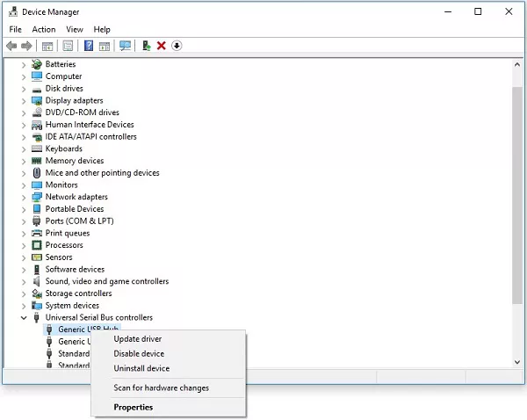
Task: Click the Device Manager title bar icon
Action: (13, 11)
